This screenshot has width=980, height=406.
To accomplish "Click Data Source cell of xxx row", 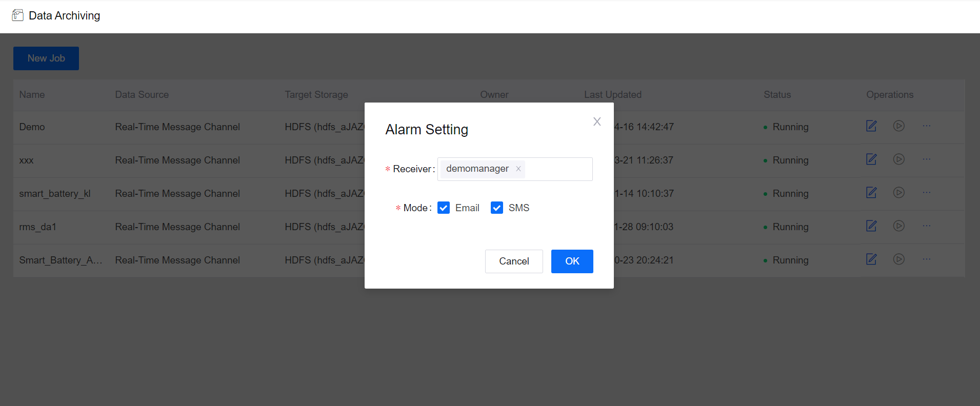I will tap(177, 160).
